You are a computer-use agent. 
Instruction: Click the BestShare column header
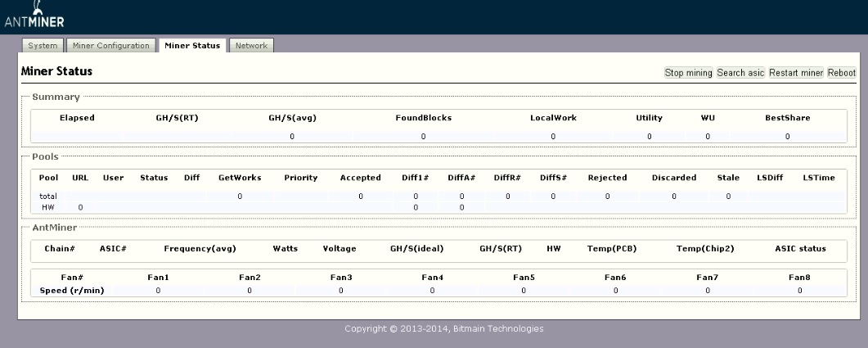787,118
